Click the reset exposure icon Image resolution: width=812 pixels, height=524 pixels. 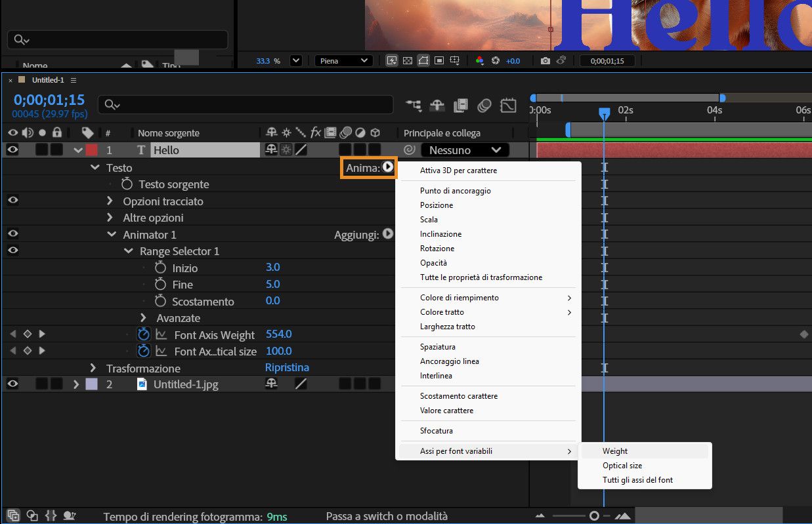coord(496,60)
